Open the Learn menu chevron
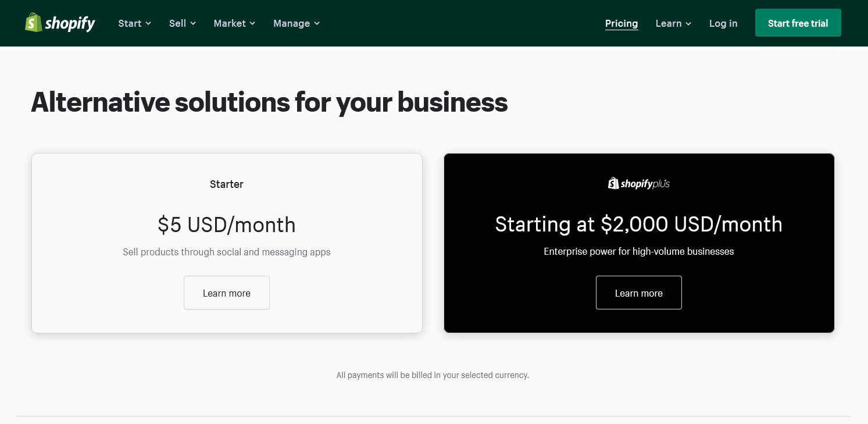 [688, 24]
